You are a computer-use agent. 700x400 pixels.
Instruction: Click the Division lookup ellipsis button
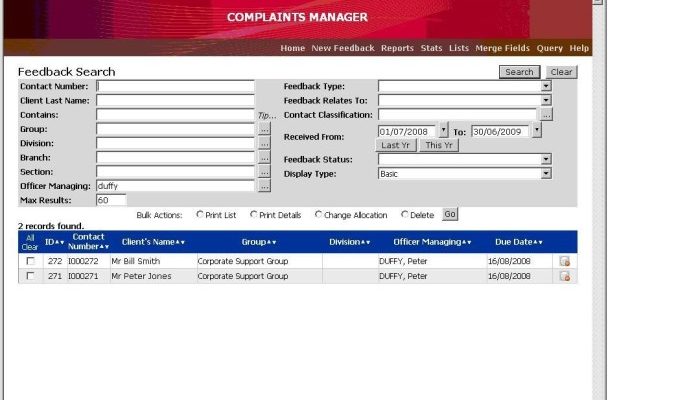tap(264, 144)
